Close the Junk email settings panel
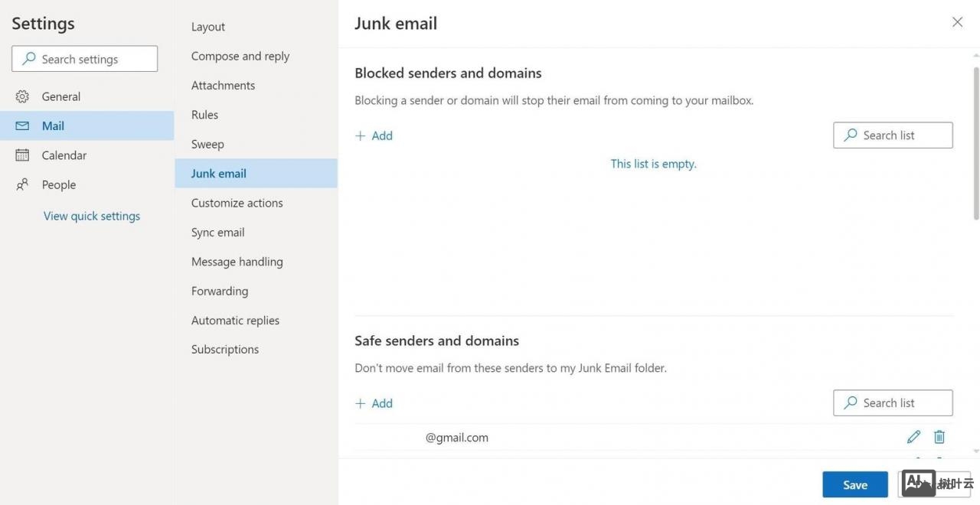The image size is (980, 505). click(957, 22)
